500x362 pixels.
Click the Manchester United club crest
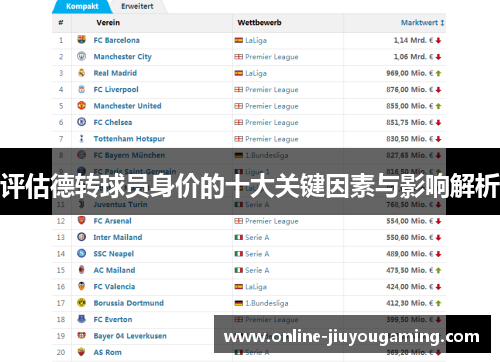pos(81,106)
